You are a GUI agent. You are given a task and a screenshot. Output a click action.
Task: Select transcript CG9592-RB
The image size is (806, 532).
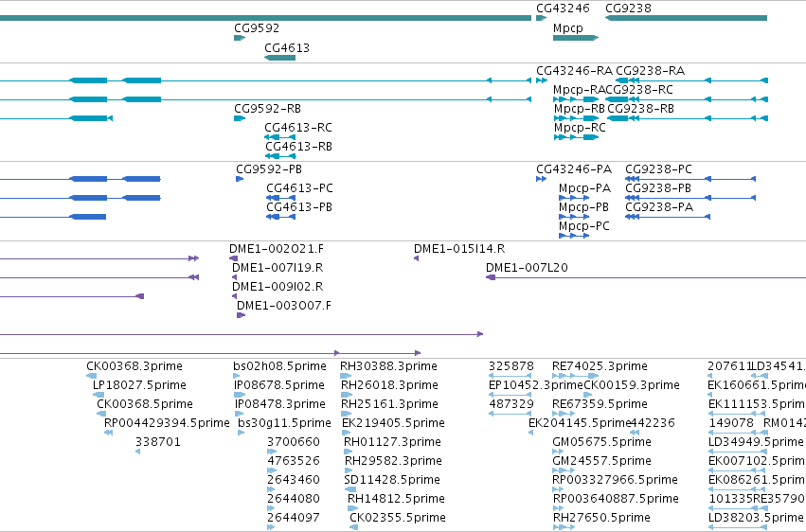point(267,108)
